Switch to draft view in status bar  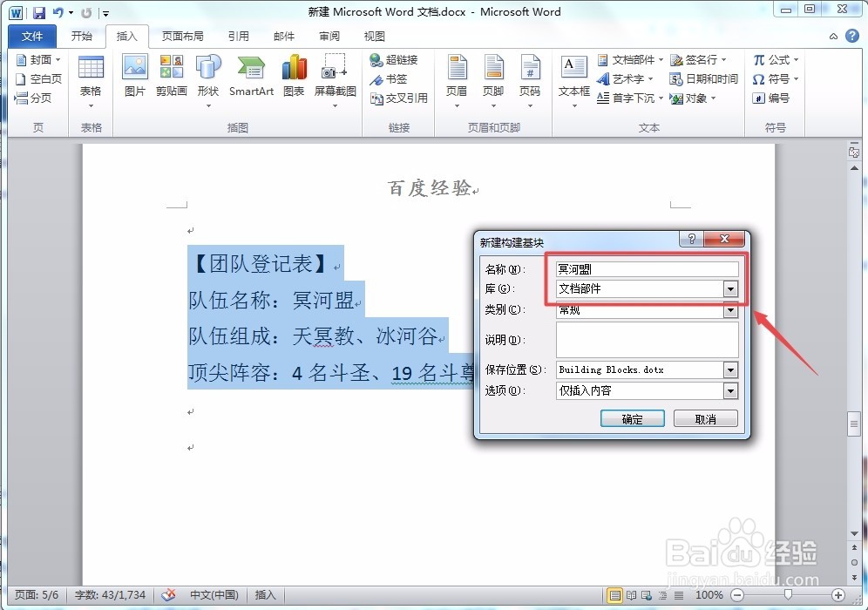coord(678,595)
